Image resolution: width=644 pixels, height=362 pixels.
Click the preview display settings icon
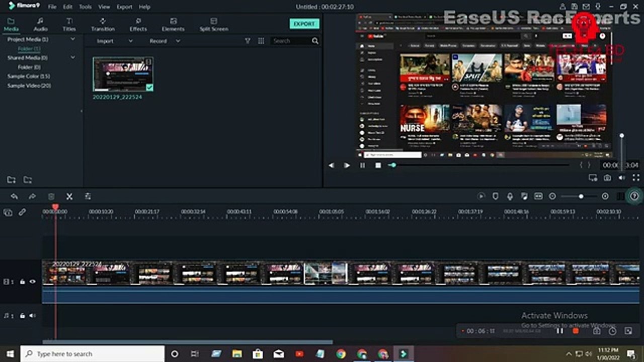pyautogui.click(x=593, y=177)
